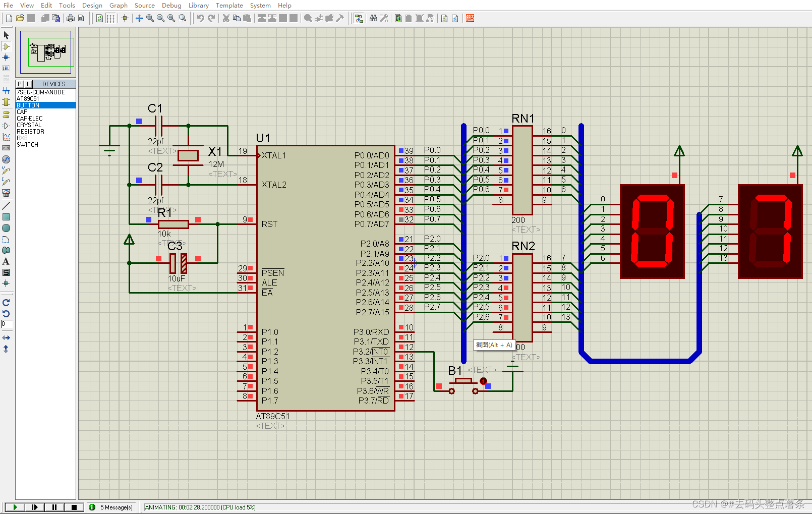Select 7SEG-COM-ANODE in the device list
This screenshot has height=514, width=812.
45,92
